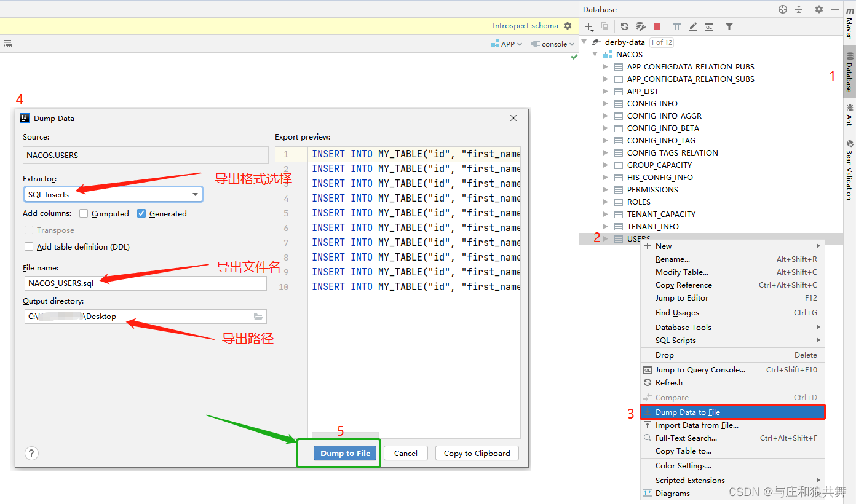The image size is (856, 504).
Task: Check Add table definition (DDL)
Action: (x=29, y=246)
